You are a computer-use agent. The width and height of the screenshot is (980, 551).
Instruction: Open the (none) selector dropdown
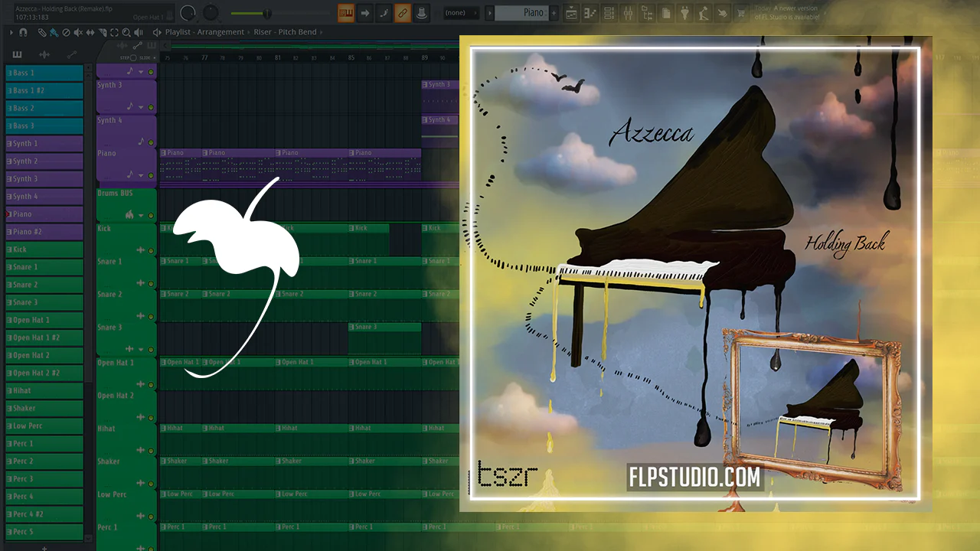click(x=461, y=13)
